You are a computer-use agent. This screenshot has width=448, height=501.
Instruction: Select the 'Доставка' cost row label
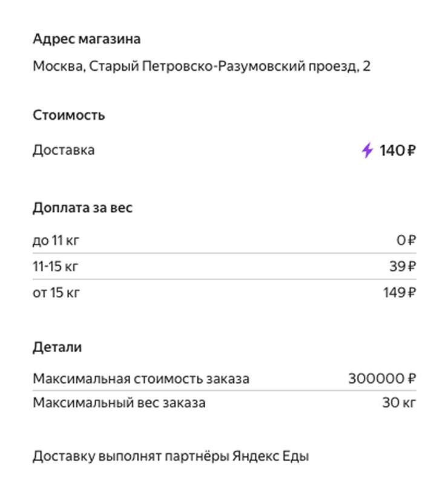pyautogui.click(x=64, y=150)
